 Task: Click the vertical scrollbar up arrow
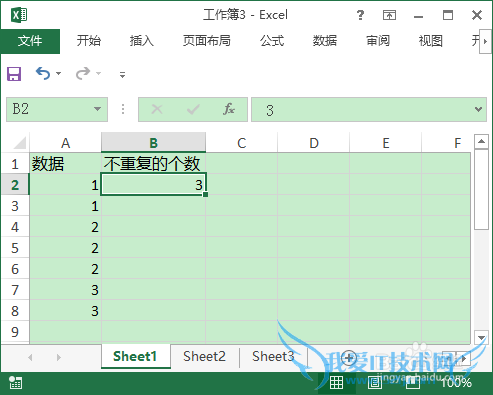click(481, 141)
